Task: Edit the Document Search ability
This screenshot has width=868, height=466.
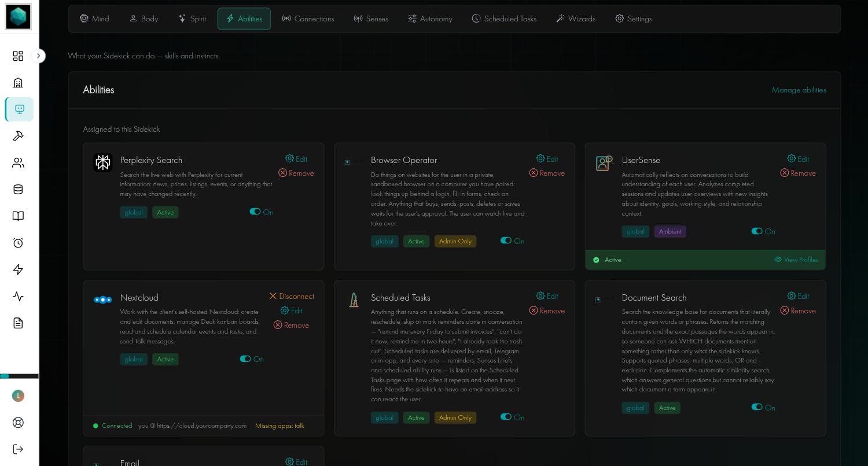Action: (798, 296)
